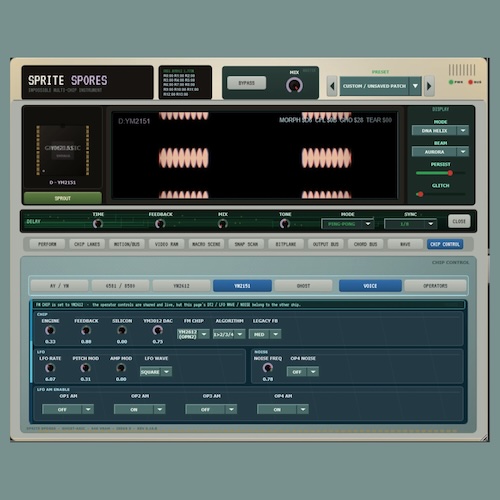
Task: Go to the previous preset arrow
Action: click(332, 86)
